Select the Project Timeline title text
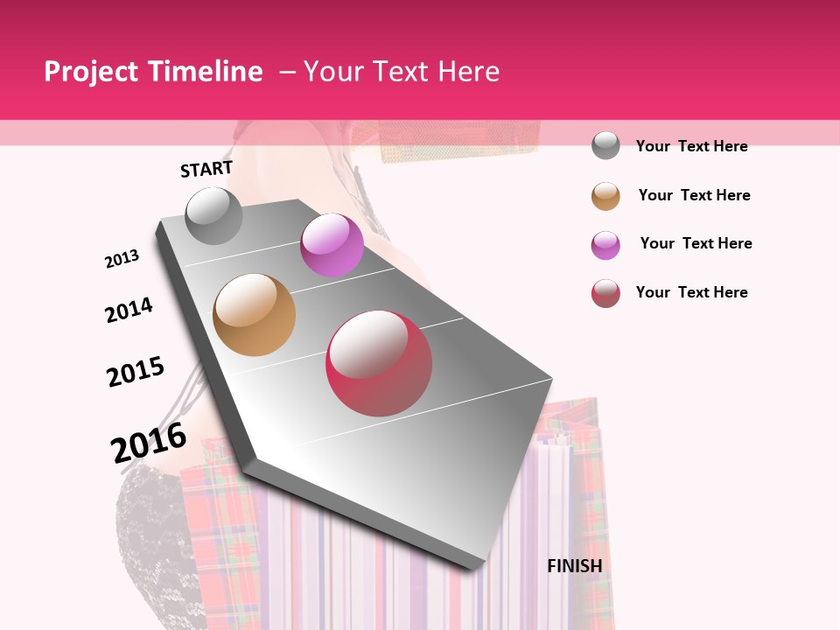Screen dimensions: 840x630 coord(154,71)
